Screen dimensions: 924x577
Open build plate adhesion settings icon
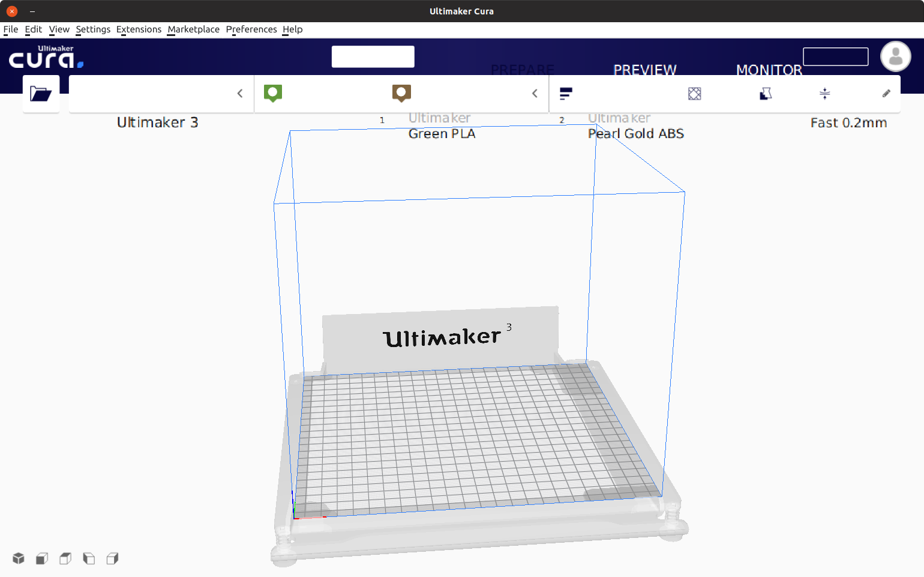click(x=825, y=93)
